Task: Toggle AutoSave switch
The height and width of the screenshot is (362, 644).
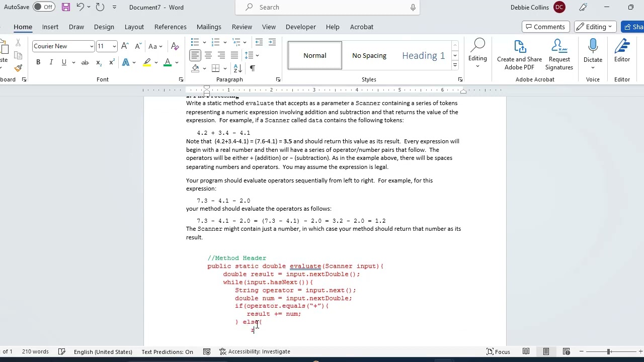Action: [44, 7]
